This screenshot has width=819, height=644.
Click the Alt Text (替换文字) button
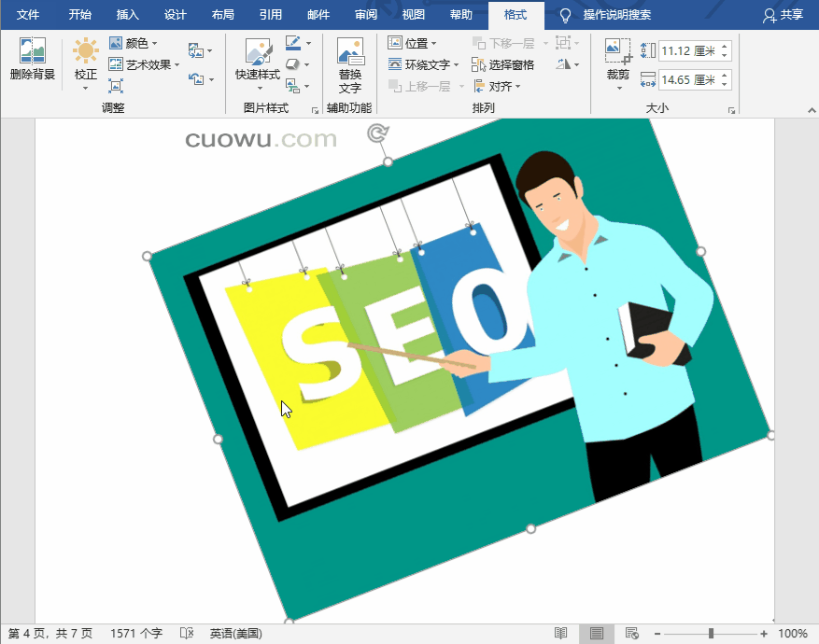click(350, 65)
